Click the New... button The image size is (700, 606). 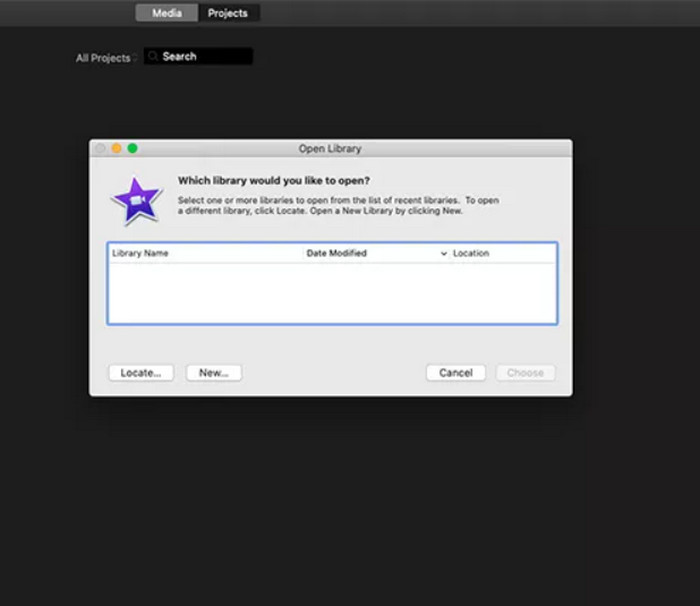click(x=214, y=373)
